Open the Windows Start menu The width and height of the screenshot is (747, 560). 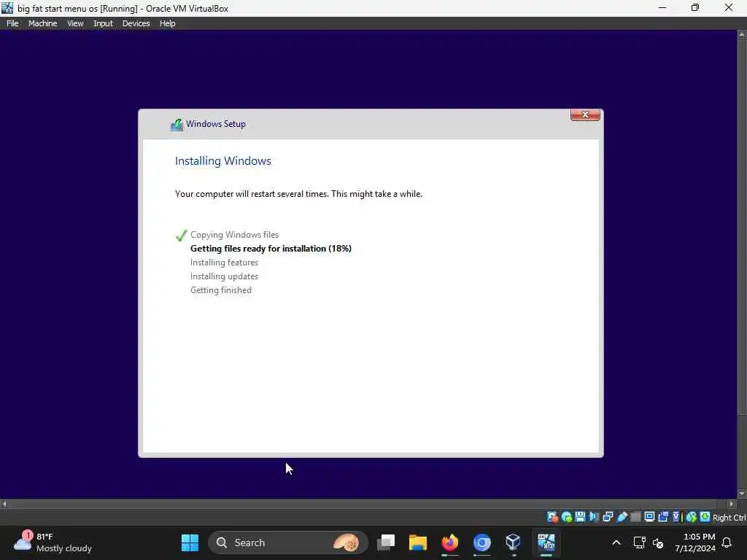pyautogui.click(x=190, y=542)
